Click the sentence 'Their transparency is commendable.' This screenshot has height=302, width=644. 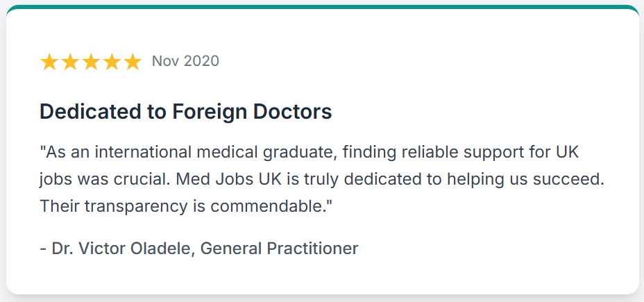click(186, 206)
